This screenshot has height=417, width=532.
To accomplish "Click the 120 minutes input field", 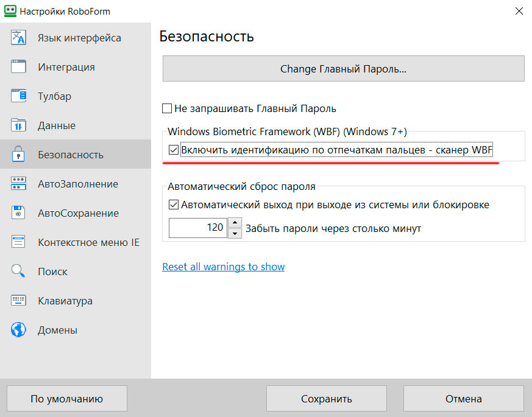I will pyautogui.click(x=197, y=228).
